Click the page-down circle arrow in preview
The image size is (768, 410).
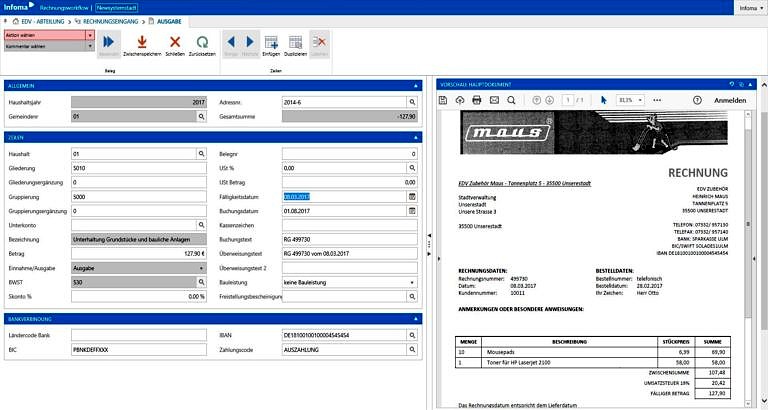[550, 100]
